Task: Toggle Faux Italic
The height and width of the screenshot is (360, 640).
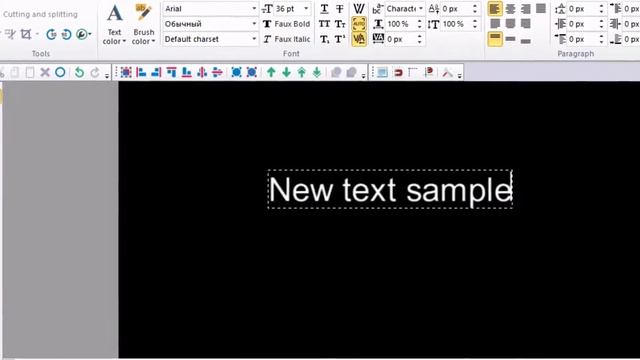Action: 287,39
